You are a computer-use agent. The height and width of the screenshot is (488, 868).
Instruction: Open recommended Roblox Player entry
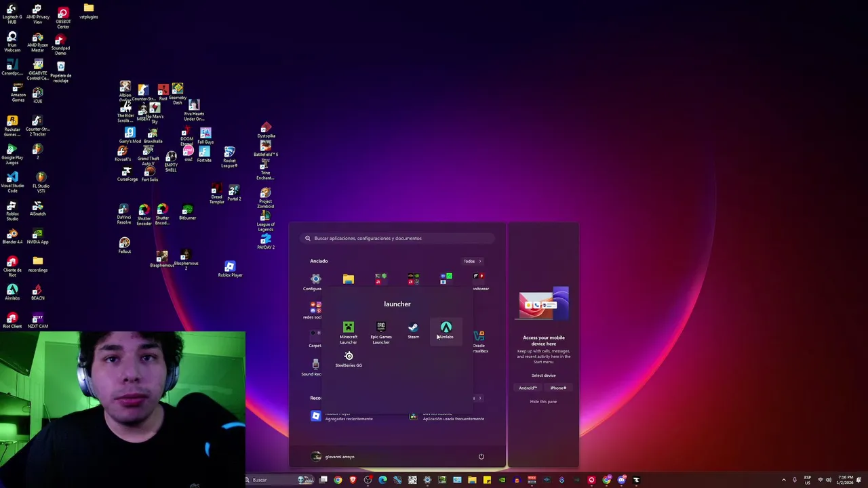pos(342,416)
